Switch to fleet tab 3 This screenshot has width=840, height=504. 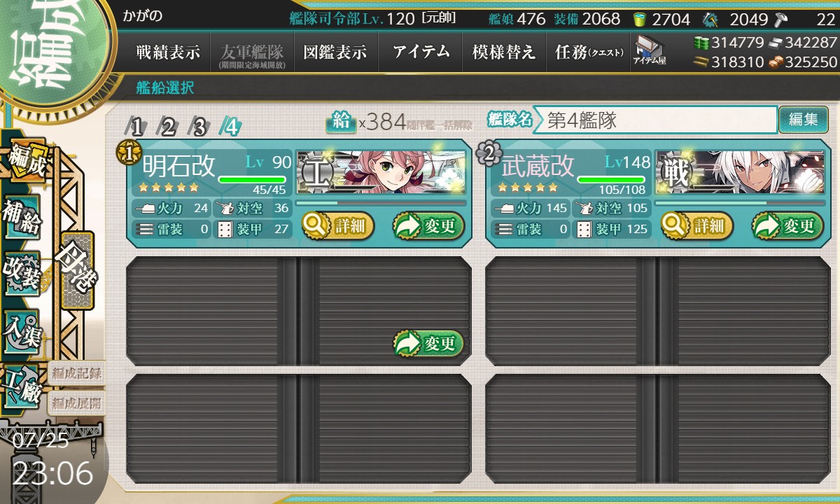point(199,127)
